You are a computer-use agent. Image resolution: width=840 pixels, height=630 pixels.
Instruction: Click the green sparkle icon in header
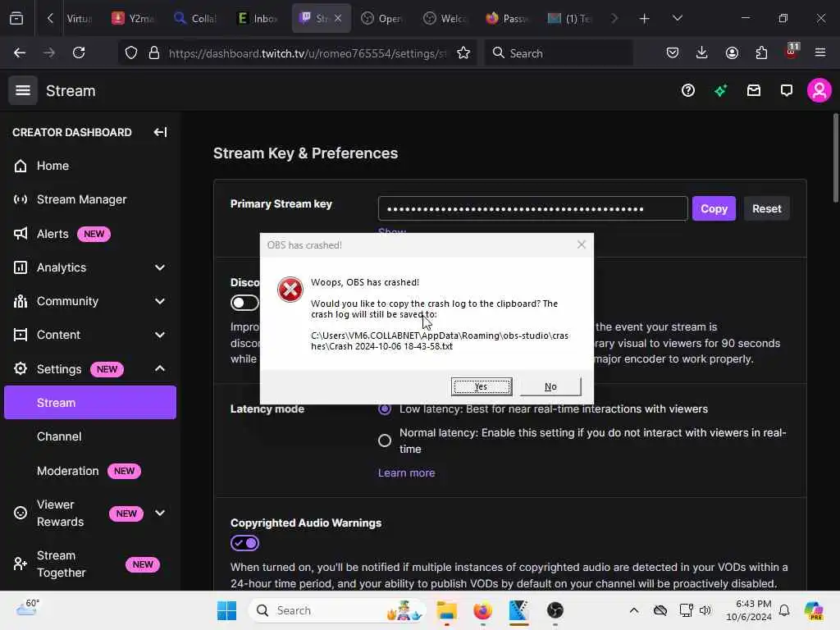[x=720, y=90]
